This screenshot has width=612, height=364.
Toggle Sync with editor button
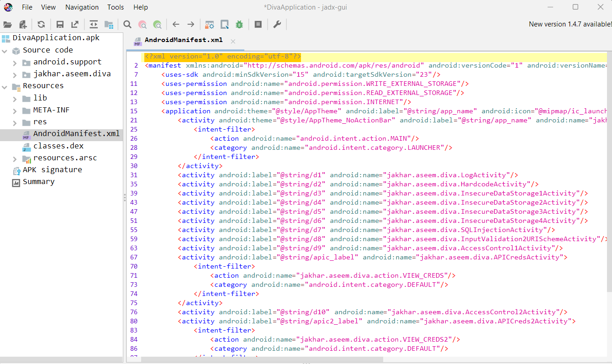94,24
